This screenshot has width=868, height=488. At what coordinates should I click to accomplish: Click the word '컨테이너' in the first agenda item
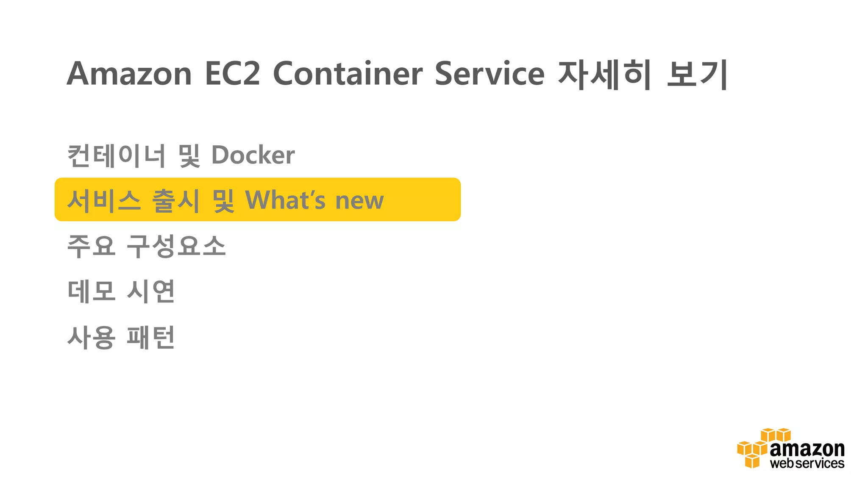click(116, 155)
